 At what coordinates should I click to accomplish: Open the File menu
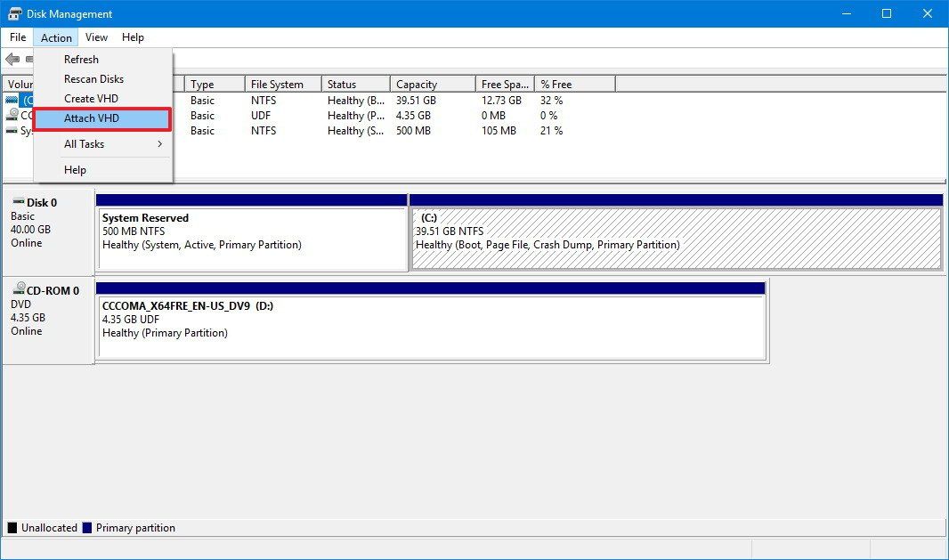17,37
